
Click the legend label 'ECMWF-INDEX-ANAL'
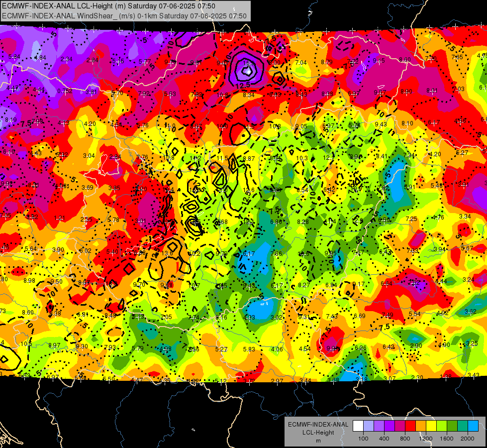[318, 425]
